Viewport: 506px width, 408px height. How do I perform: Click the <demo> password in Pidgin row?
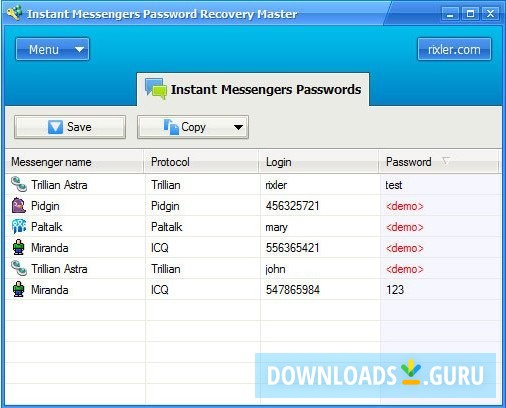click(405, 206)
